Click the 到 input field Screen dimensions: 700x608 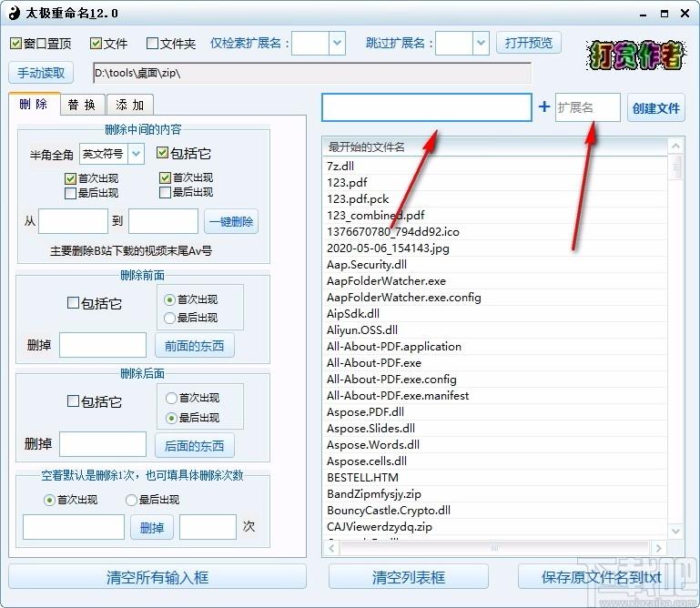(163, 221)
